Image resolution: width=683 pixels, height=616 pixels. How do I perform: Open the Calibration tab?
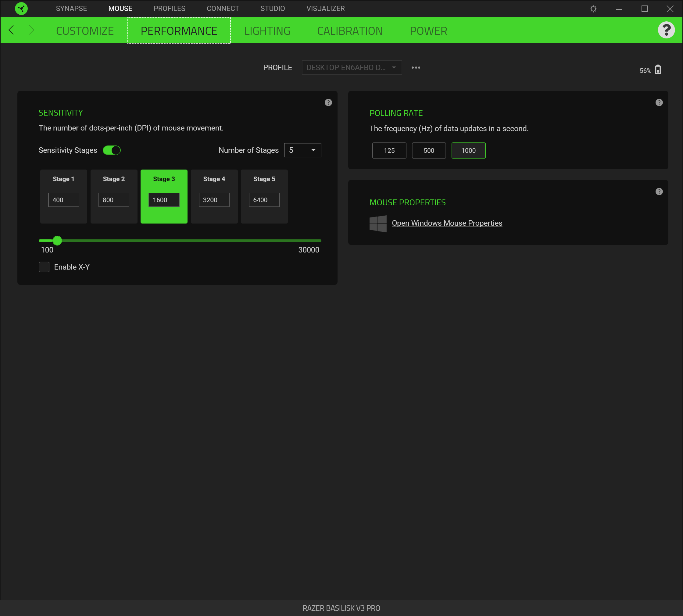pos(350,31)
